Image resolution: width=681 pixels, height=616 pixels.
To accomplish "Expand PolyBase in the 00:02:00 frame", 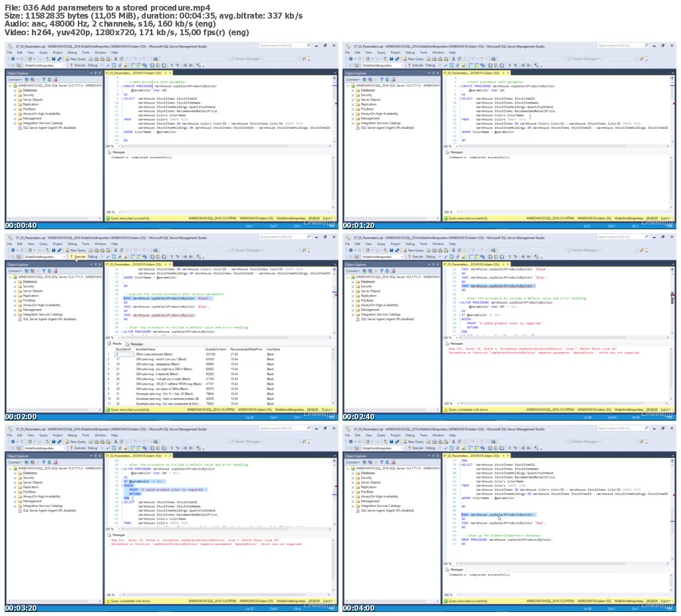I will tap(15, 300).
